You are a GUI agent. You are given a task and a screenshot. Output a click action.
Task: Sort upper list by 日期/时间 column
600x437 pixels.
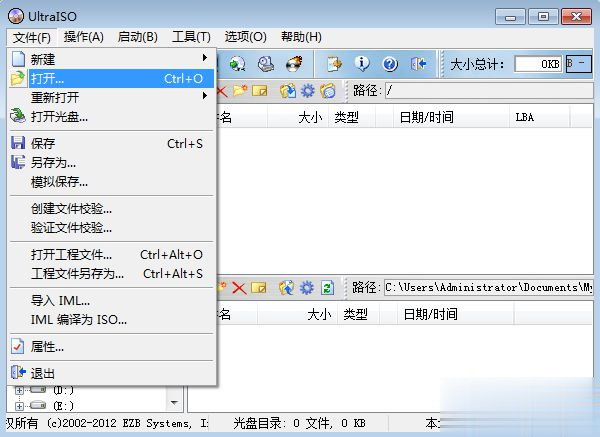[x=452, y=117]
